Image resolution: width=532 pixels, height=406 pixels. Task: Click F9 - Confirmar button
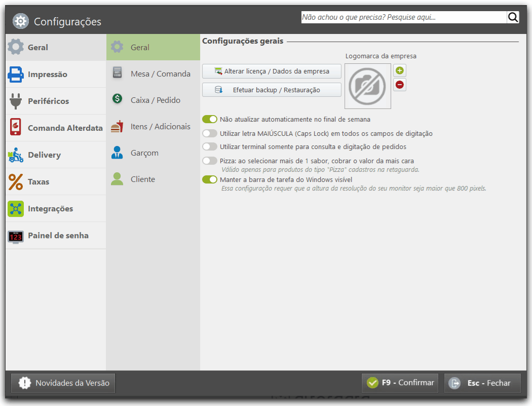[x=400, y=383]
